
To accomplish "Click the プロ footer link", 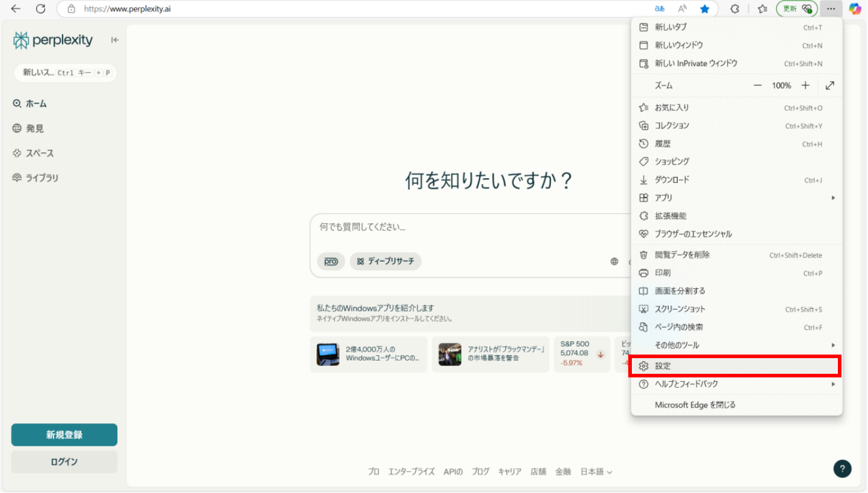I will (x=373, y=472).
